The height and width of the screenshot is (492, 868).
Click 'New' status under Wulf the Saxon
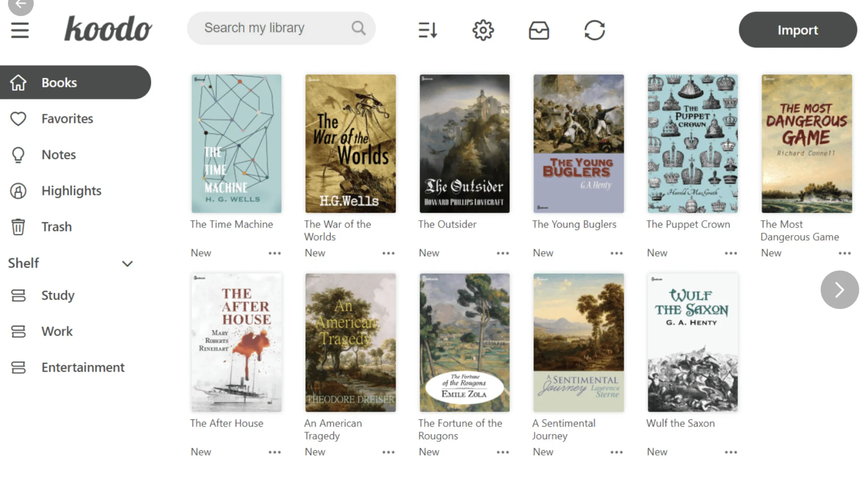point(657,452)
